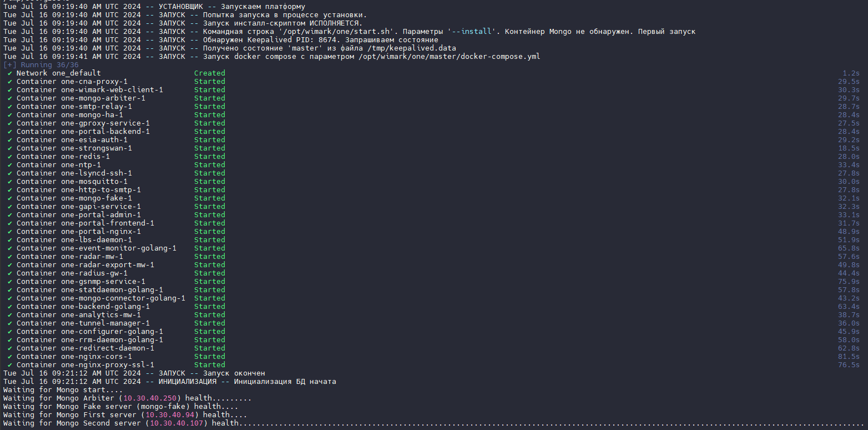This screenshot has height=430, width=868.
Task: Click the '65.8s' duration value
Action: (849, 248)
